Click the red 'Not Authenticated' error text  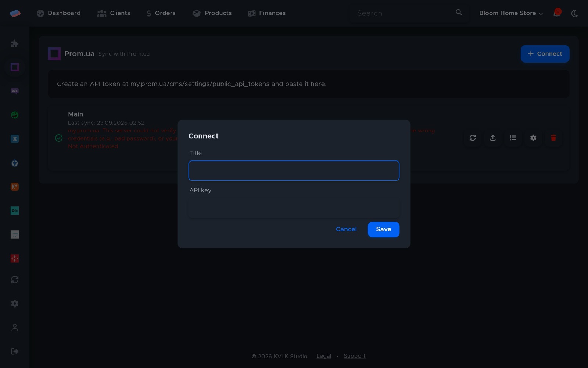[x=93, y=146]
